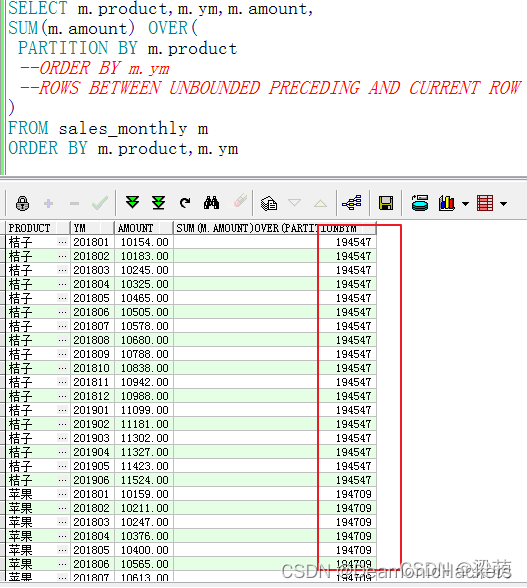Fetch next page with green double-arrow icon
Screen dimensions: 527x588
point(132,202)
